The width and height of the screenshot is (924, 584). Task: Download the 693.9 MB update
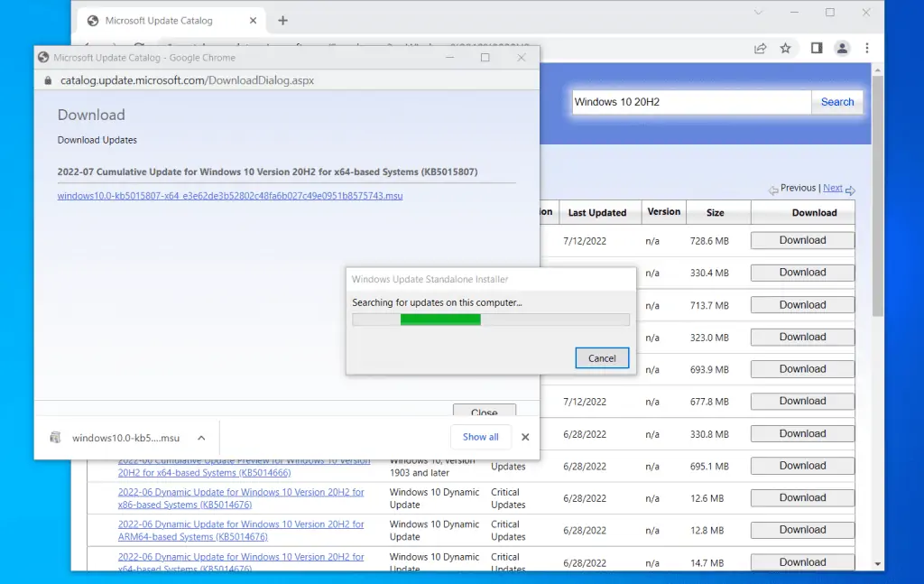pos(802,369)
